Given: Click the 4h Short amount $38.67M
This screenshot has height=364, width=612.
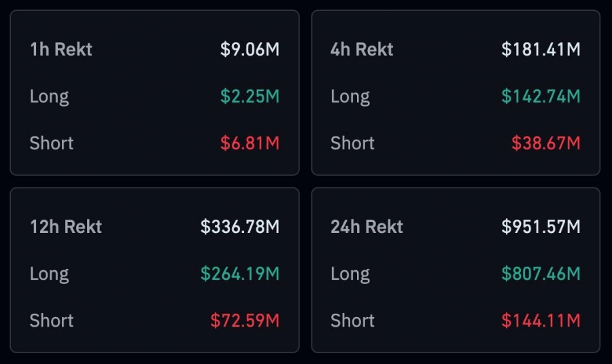Looking at the screenshot, I should (x=546, y=143).
